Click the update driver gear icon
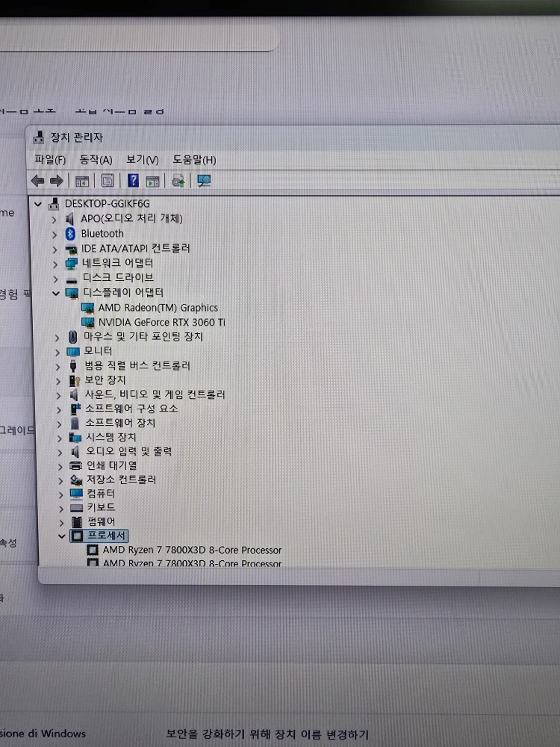Screen dimensions: 560x747 pos(178,181)
